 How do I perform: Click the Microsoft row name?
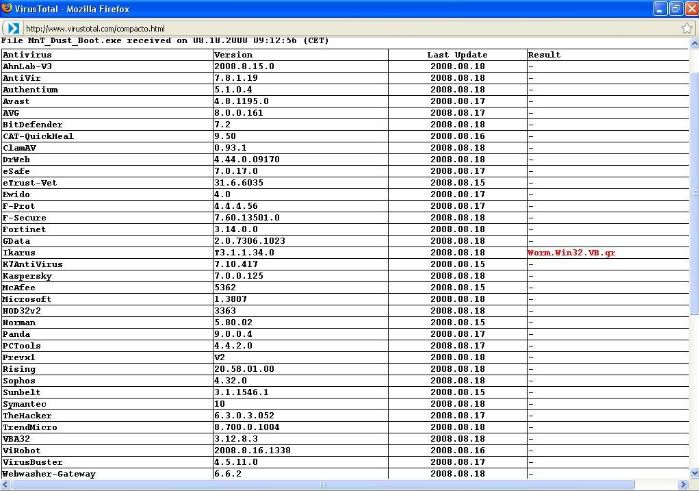[x=27, y=299]
